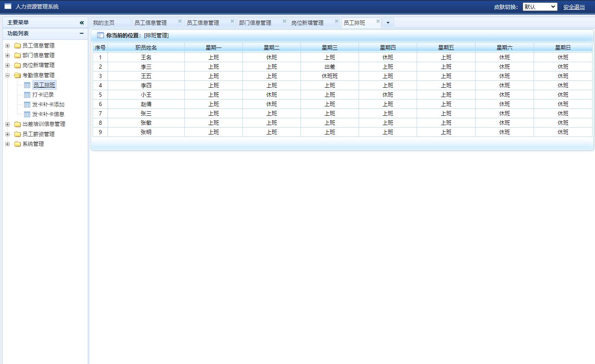Close the 员工排班 tab
Viewport: 595px width, 364px height.
point(378,21)
